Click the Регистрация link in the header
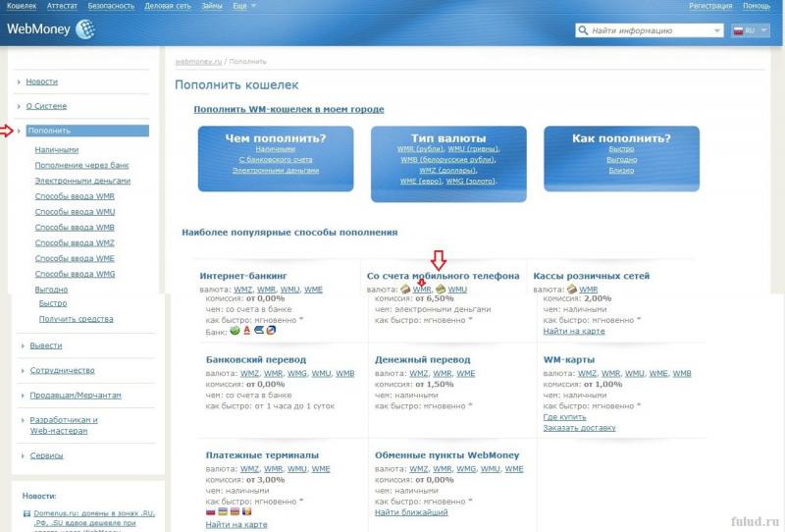Screen dimensions: 785x532 (x=709, y=6)
